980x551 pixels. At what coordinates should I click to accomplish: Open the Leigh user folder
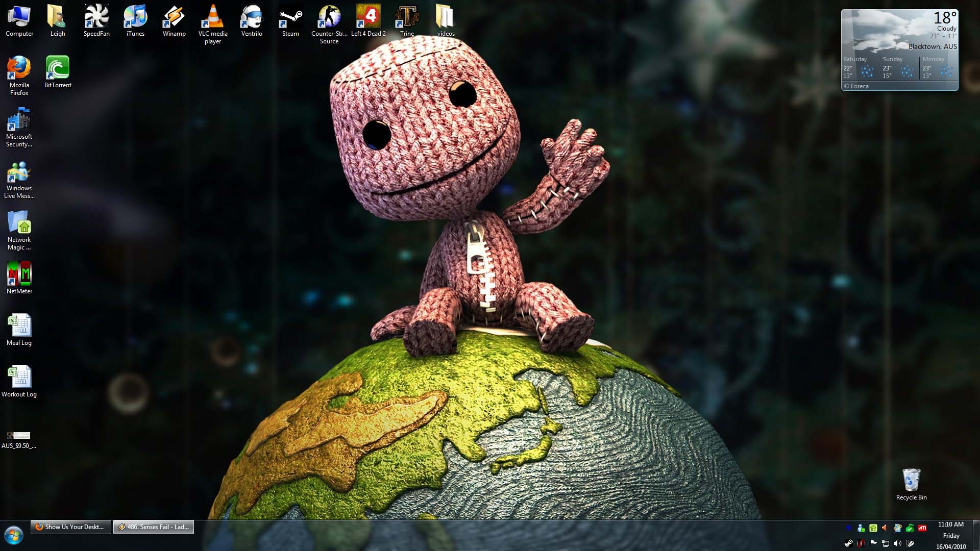coord(58,21)
